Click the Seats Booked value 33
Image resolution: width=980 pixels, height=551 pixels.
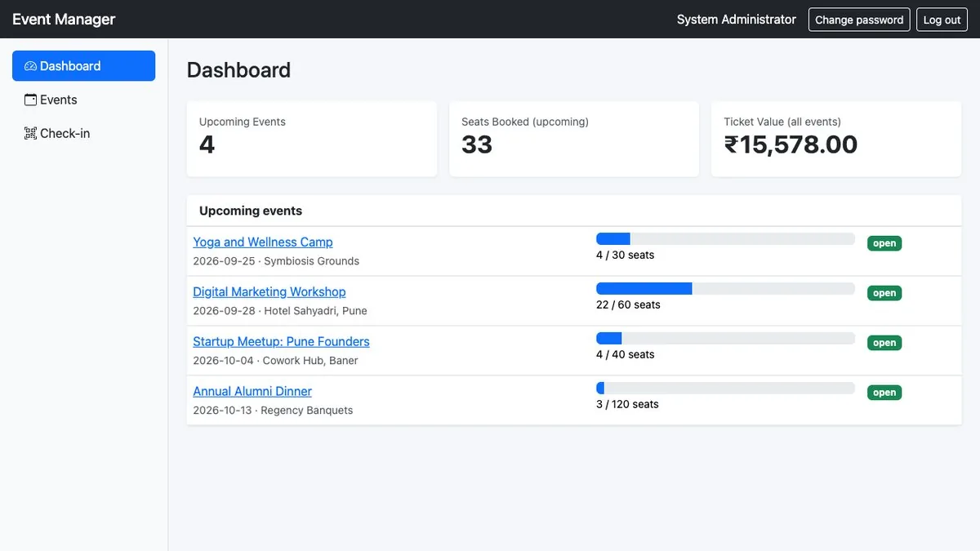pos(477,144)
